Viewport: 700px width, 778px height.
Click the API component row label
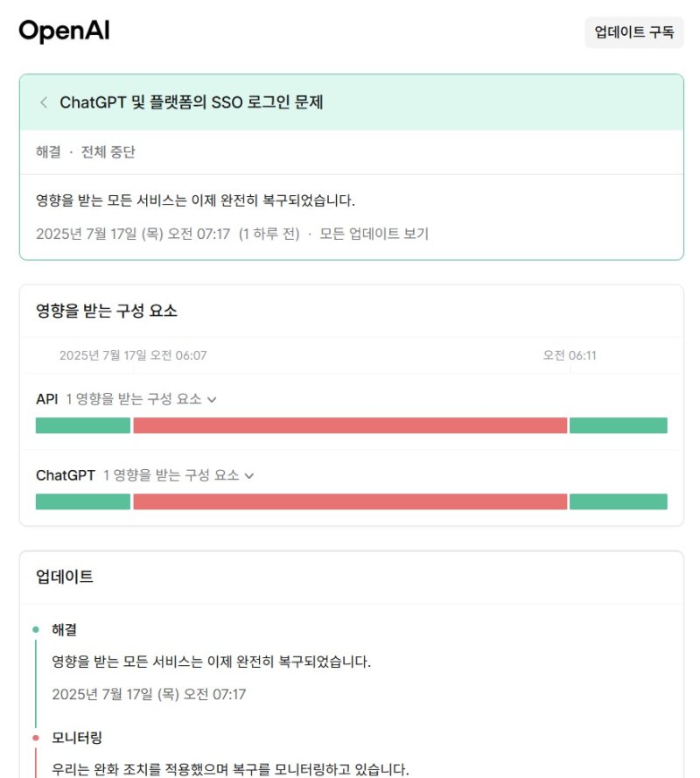tap(46, 398)
